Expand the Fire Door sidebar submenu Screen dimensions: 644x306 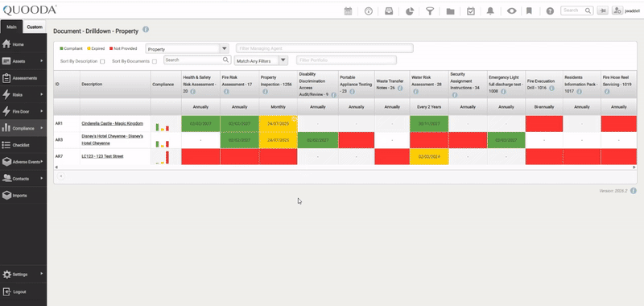(x=42, y=111)
